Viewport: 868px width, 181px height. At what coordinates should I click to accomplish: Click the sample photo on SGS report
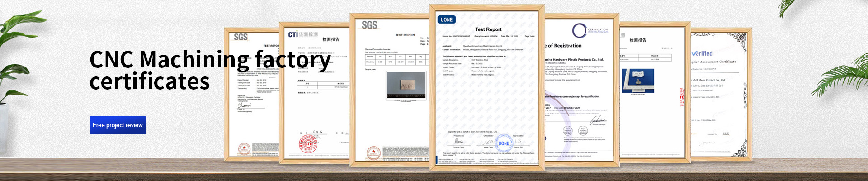pos(406,86)
